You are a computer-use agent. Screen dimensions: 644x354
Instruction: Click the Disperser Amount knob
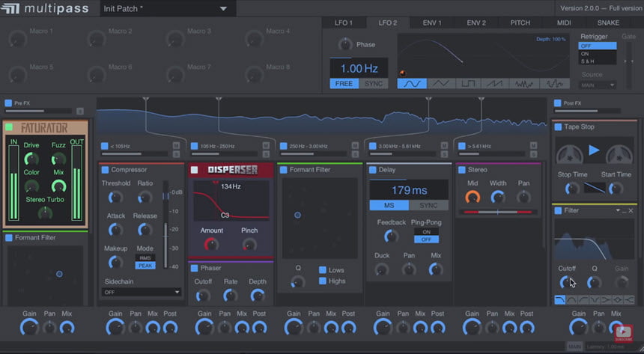click(x=211, y=244)
